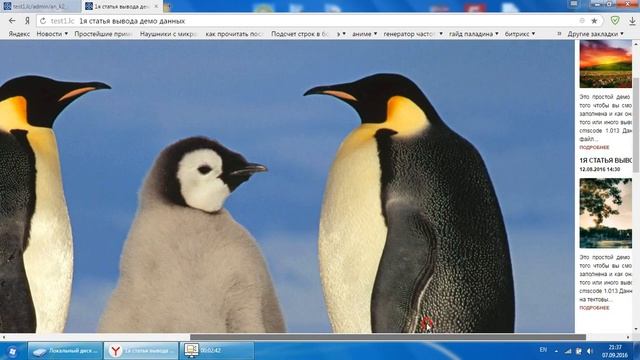Switch input language EN indicator
Viewport: 640px width, 360px height.
(x=543, y=350)
